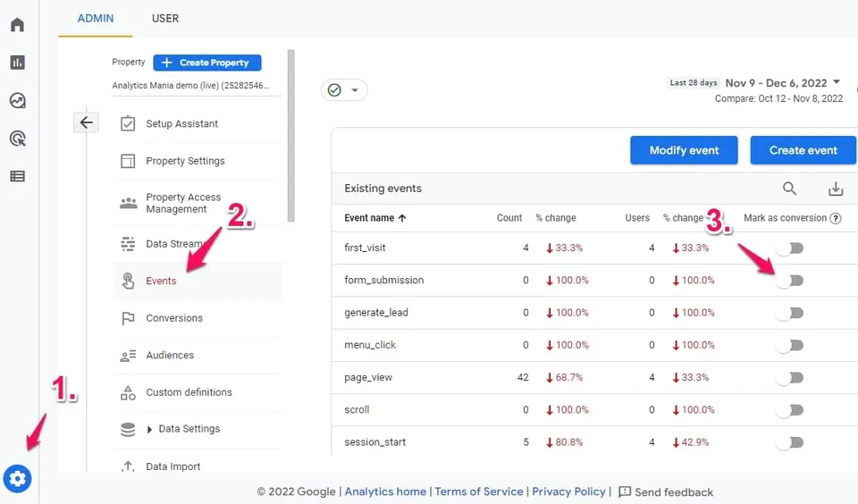The image size is (858, 504).
Task: Toggle conversion for form_submission event
Action: pyautogui.click(x=789, y=281)
